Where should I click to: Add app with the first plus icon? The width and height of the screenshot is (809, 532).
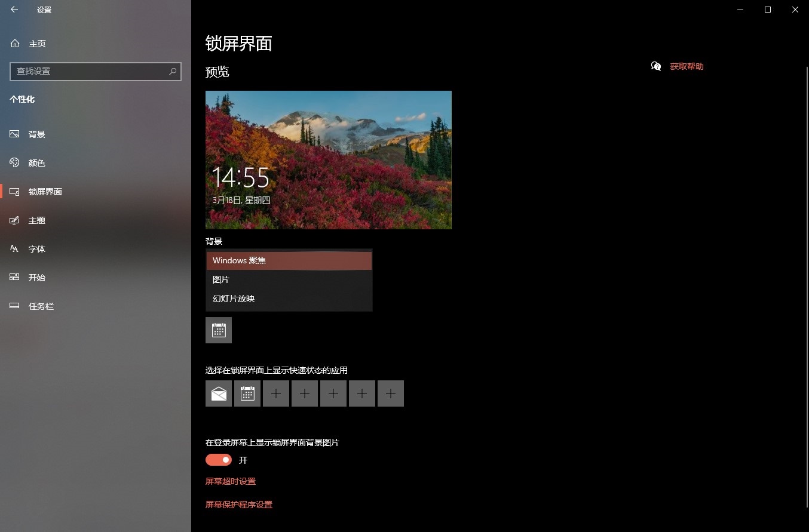[276, 393]
